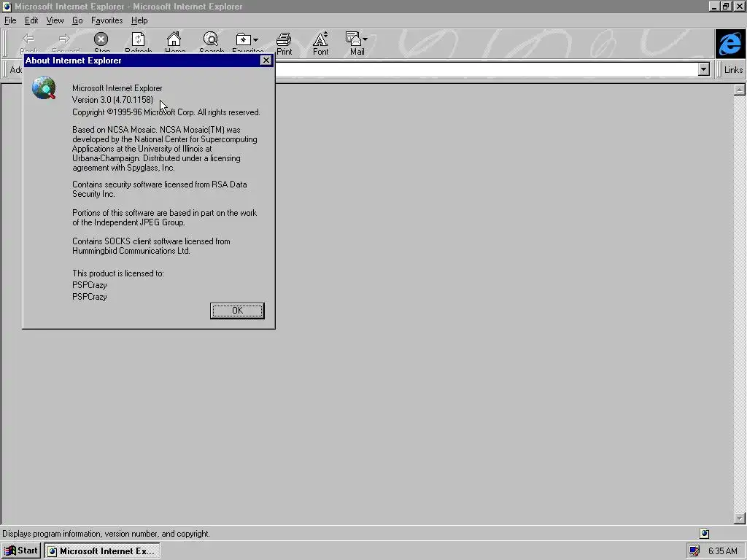The image size is (747, 560).
Task: Click the 'Version 3.0 (4.70.1158)' text
Action: 113,99
